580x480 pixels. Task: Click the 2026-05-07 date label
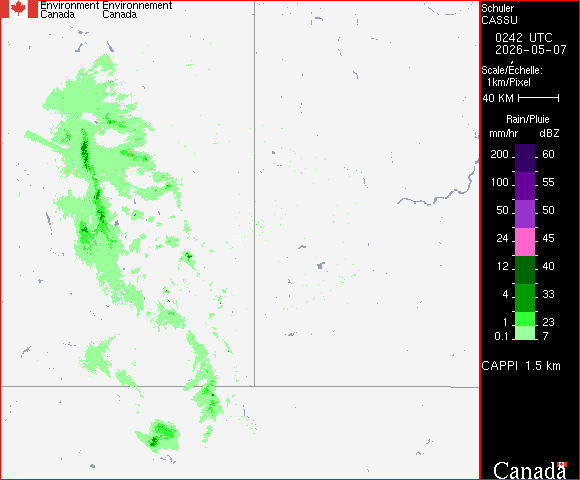530,50
